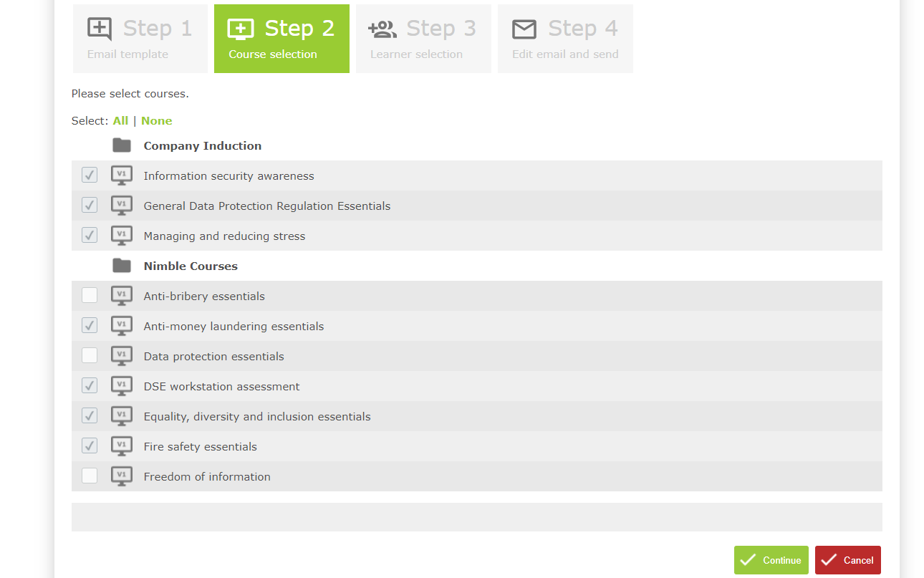Uncheck Managing and reducing stress checkbox

(x=90, y=235)
